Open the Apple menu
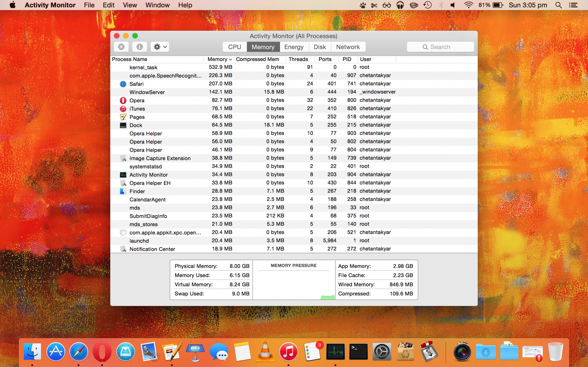Viewport: 588px width, 367px height. 12,5
